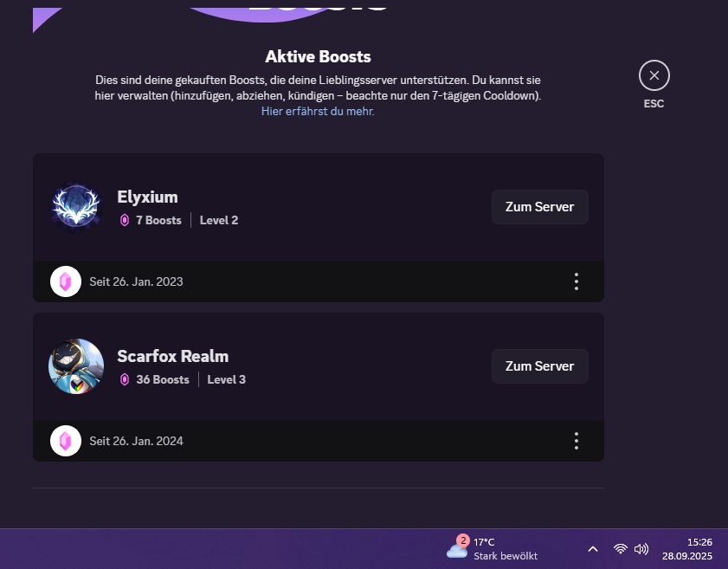Close the boosts page with the ESC button

[654, 76]
